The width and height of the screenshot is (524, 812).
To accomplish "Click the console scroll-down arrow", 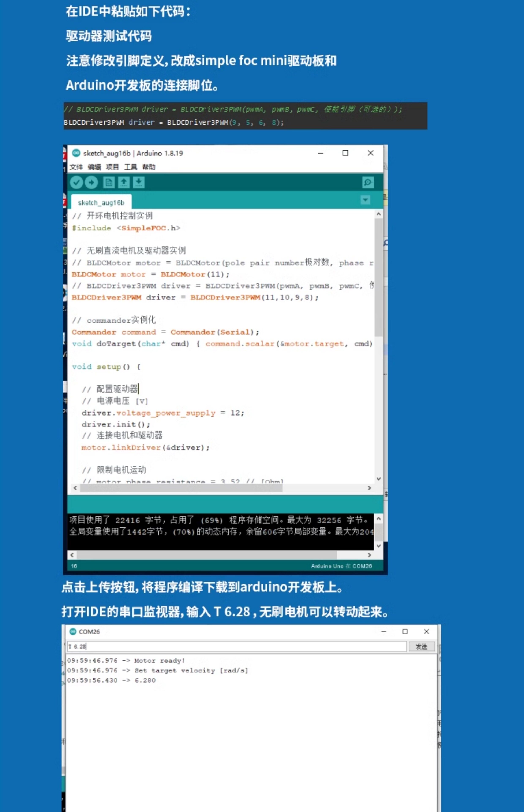I will tap(378, 546).
